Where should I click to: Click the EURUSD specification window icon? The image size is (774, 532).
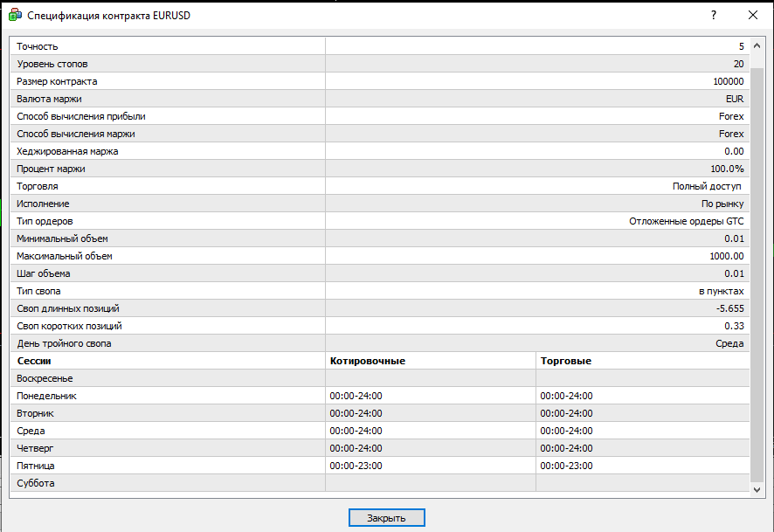tap(15, 16)
